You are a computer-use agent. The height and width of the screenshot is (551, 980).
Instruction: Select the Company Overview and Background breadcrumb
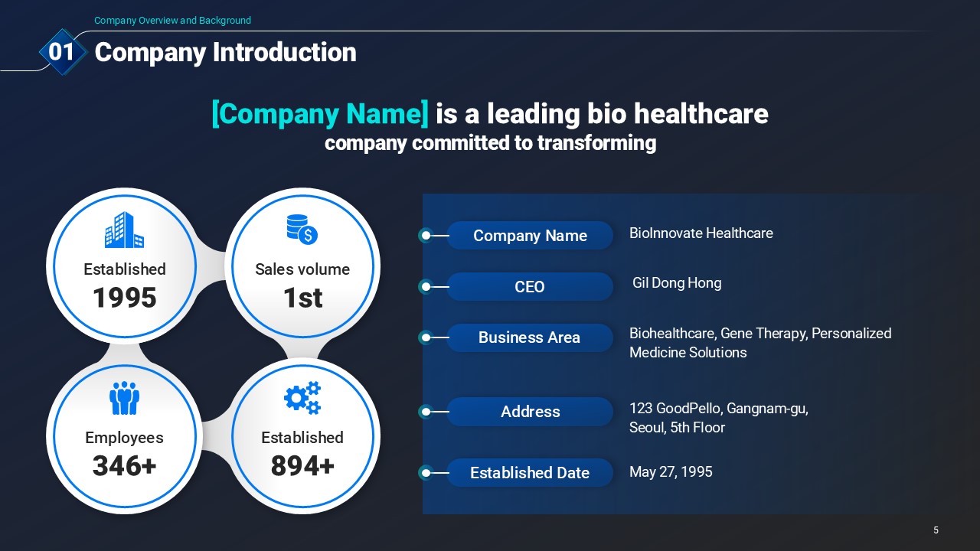[x=172, y=21]
